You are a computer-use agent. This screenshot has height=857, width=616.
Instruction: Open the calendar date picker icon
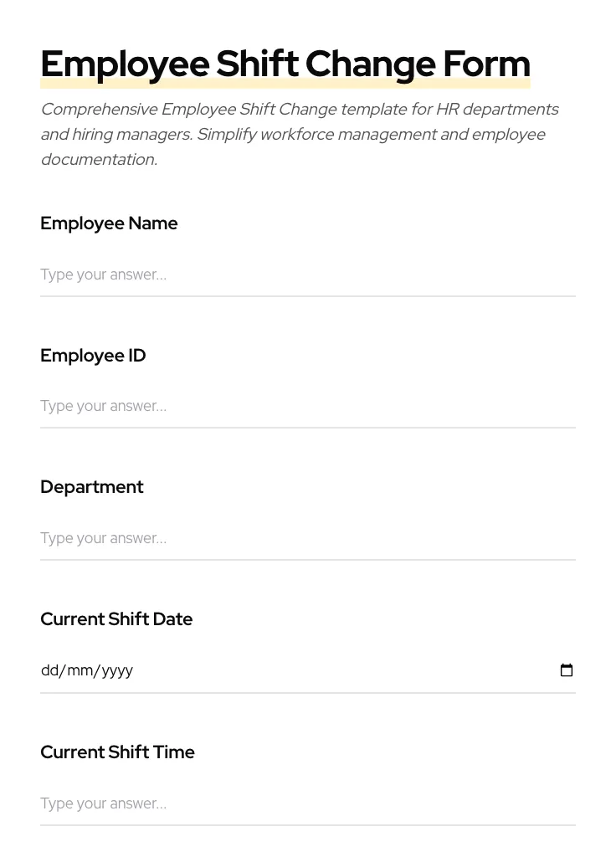click(567, 670)
